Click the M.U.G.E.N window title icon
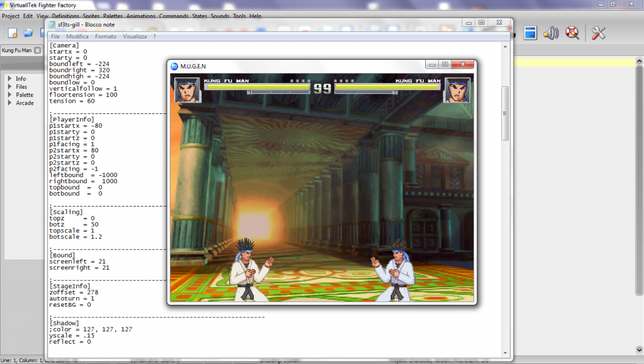The width and height of the screenshot is (644, 364). tap(174, 65)
